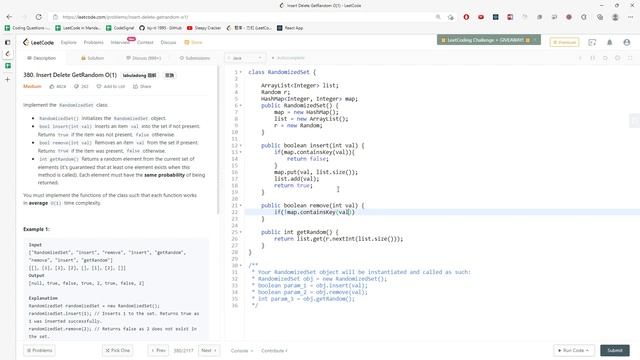Switch to the Solution tab
Viewport: 640px width, 360px height.
click(x=93, y=58)
